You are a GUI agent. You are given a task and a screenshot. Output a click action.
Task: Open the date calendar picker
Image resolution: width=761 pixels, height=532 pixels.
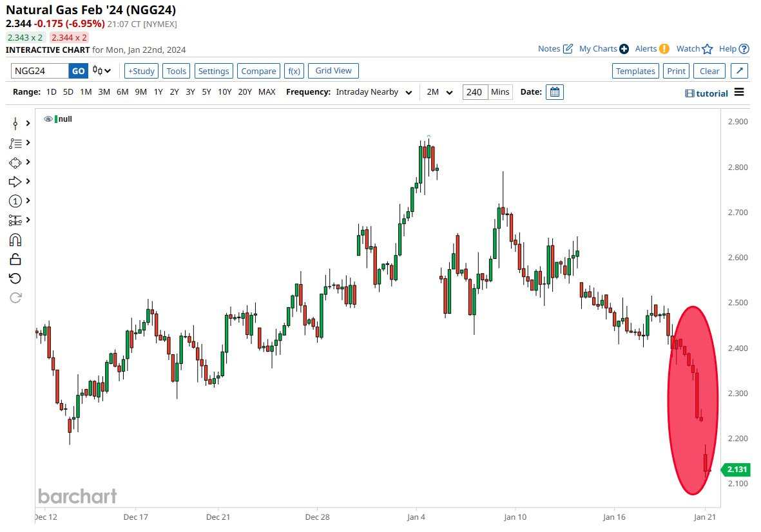click(554, 92)
